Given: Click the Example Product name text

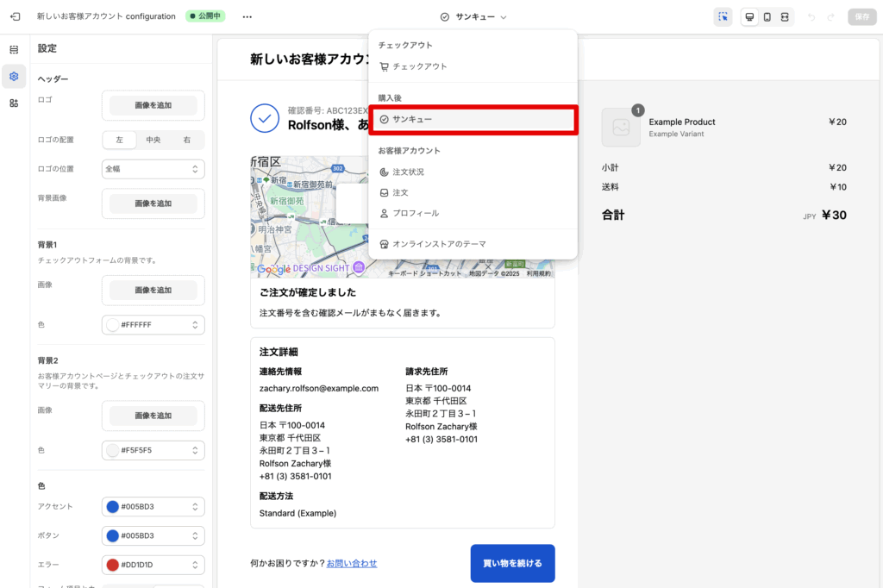Looking at the screenshot, I should pyautogui.click(x=682, y=122).
